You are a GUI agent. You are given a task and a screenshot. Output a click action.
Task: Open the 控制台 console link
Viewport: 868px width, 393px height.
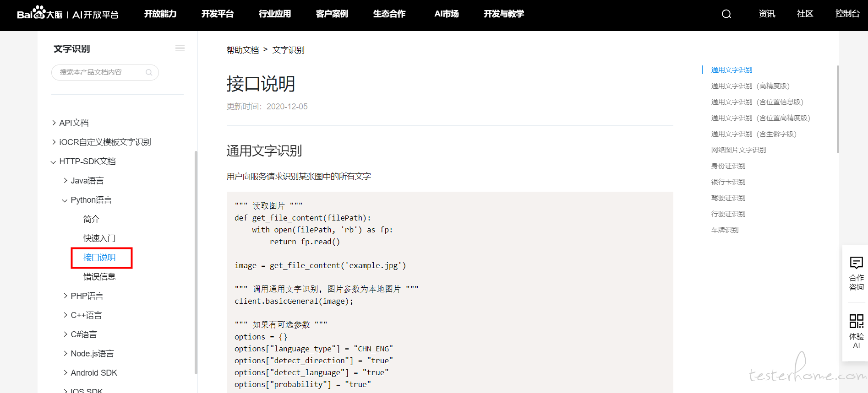pos(847,14)
